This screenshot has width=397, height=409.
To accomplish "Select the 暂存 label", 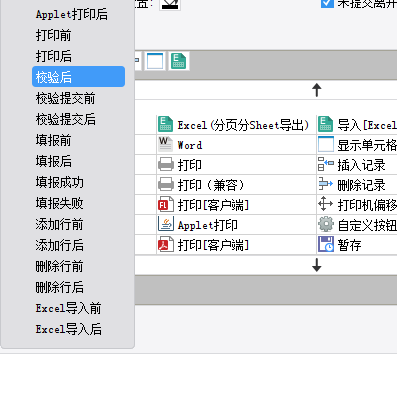I will coord(349,245).
